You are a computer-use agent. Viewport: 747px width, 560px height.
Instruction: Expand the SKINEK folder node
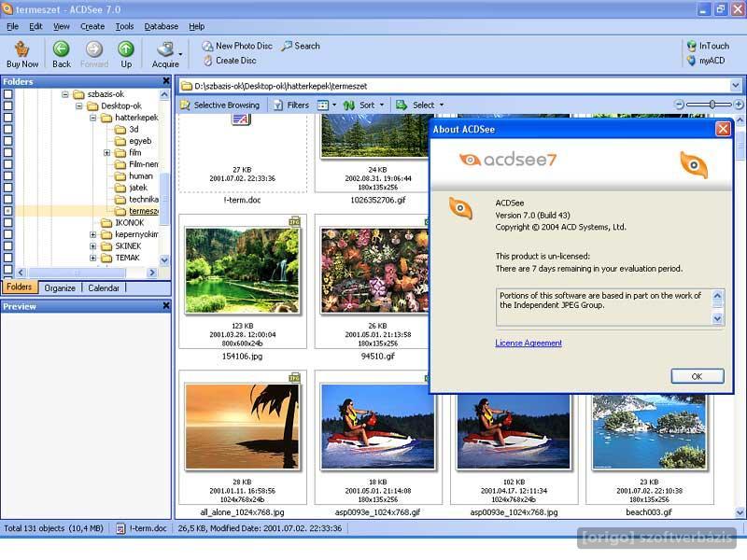[92, 246]
